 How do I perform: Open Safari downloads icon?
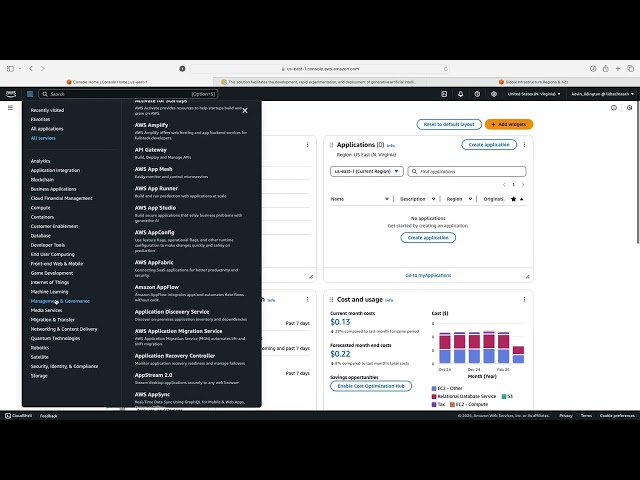coord(593,69)
